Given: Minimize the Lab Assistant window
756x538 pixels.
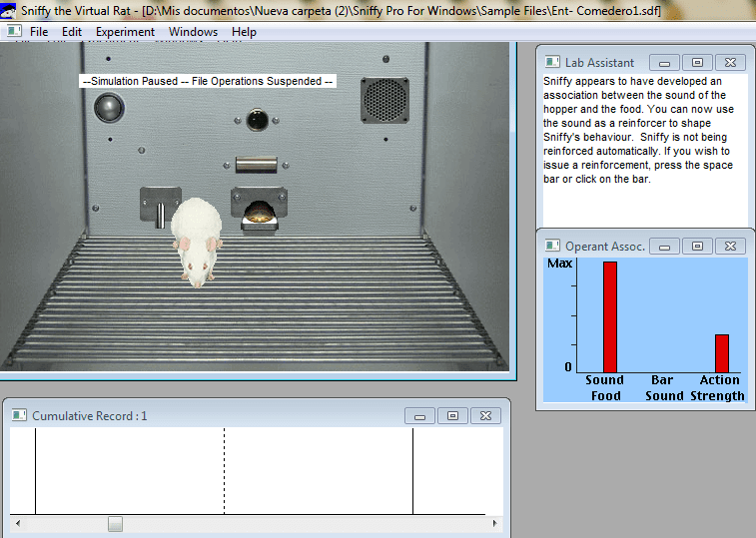Looking at the screenshot, I should click(664, 63).
